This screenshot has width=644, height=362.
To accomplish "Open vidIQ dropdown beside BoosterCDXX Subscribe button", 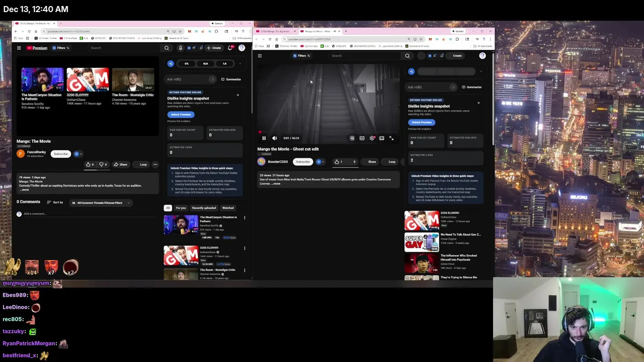I will [320, 162].
